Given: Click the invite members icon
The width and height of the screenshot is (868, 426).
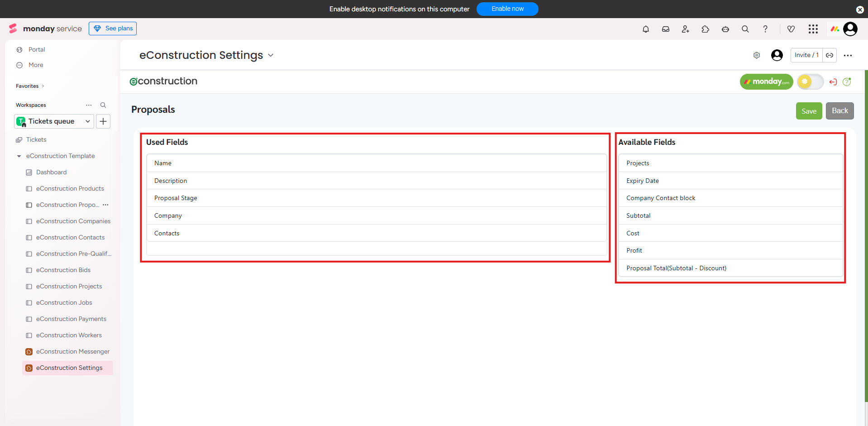Looking at the screenshot, I should pos(686,29).
